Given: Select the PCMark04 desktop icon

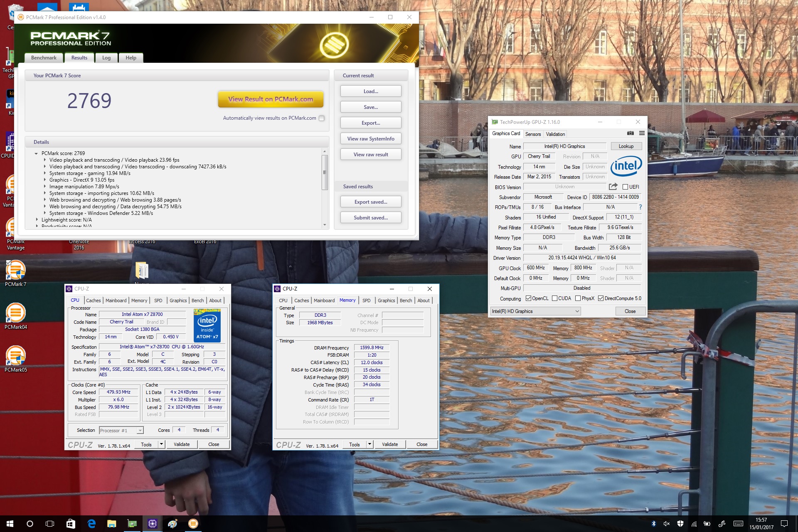Looking at the screenshot, I should coord(16,316).
